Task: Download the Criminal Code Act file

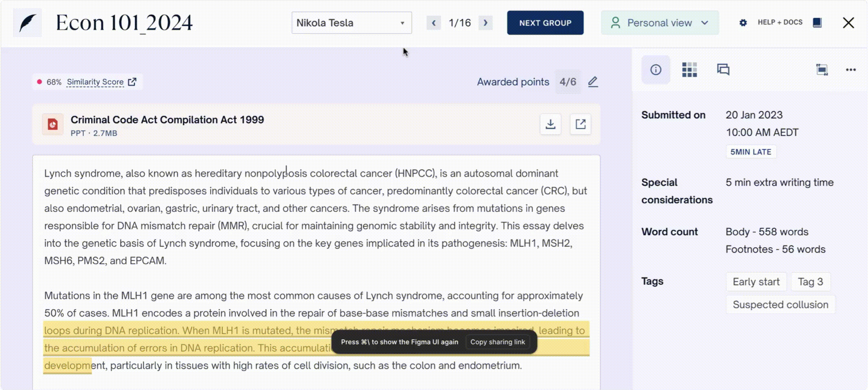Action: point(550,124)
